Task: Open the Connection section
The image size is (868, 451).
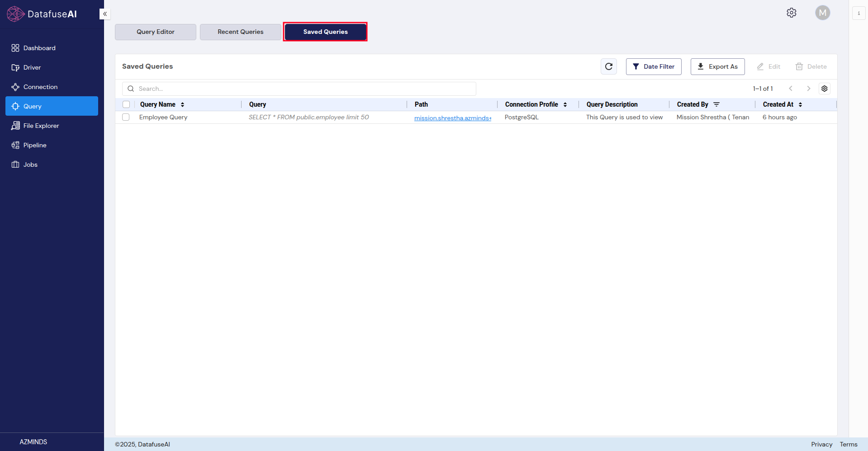Action: click(40, 87)
